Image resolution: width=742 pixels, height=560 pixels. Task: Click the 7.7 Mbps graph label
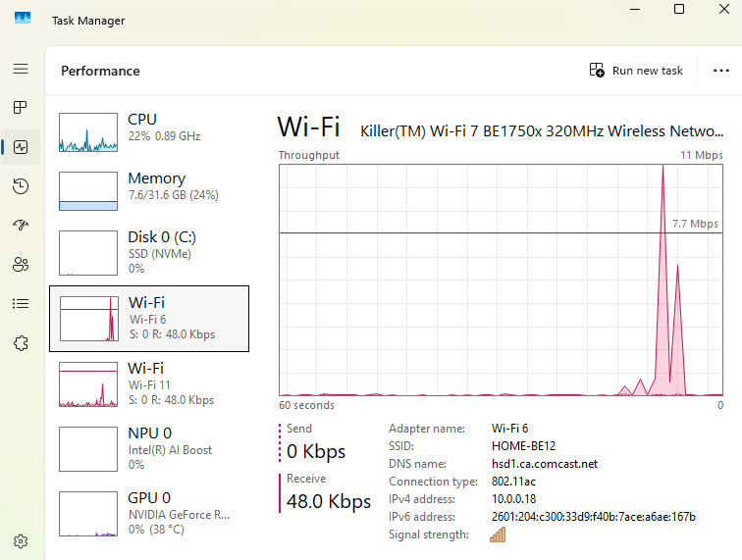pos(695,224)
